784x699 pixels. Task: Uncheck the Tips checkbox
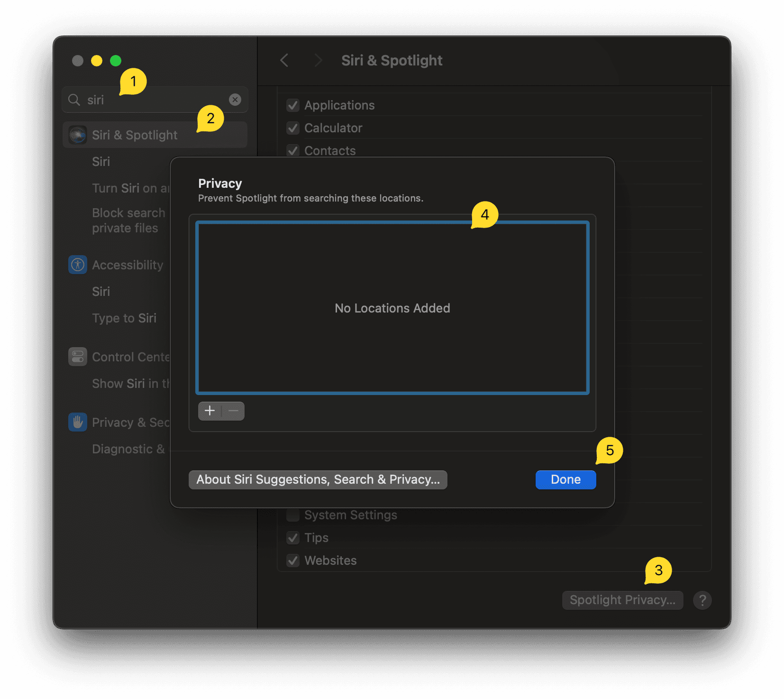click(293, 538)
